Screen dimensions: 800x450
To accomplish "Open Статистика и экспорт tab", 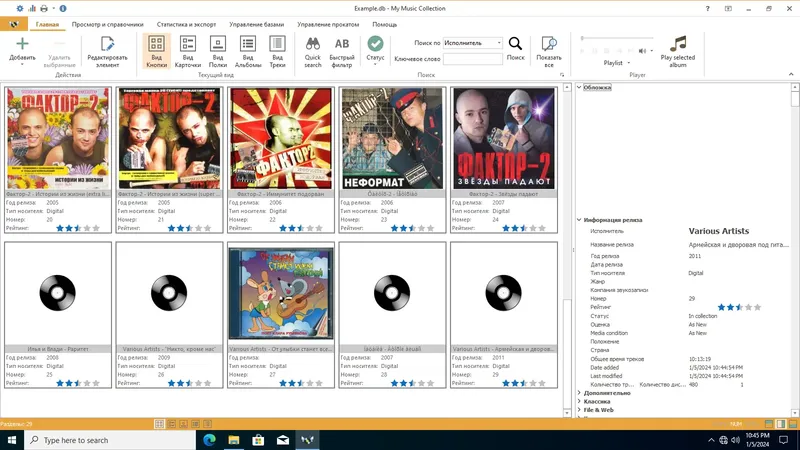I will coord(186,24).
